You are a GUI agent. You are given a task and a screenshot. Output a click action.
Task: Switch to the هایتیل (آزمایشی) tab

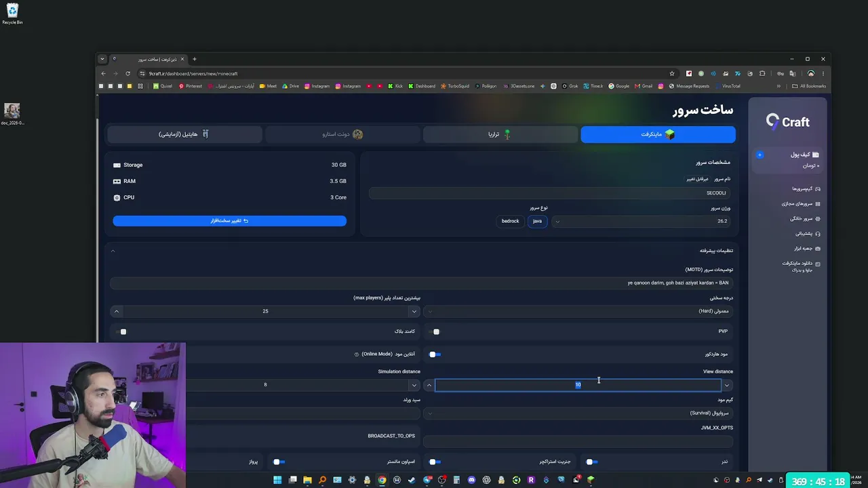click(x=184, y=134)
